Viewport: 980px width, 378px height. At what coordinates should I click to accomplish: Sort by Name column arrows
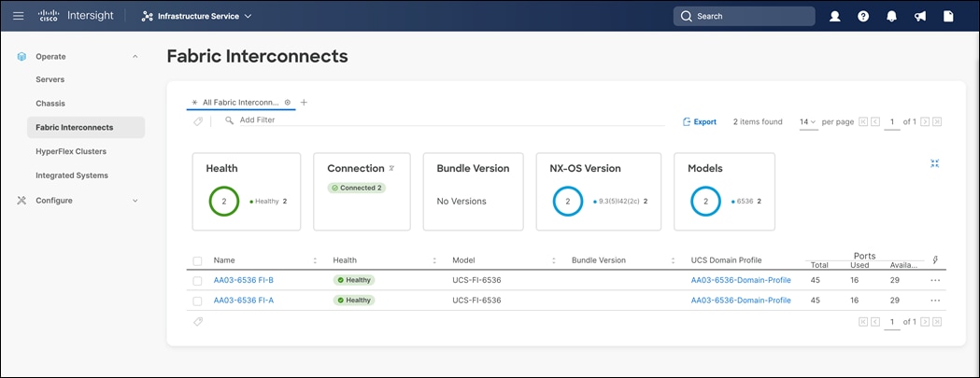point(315,260)
